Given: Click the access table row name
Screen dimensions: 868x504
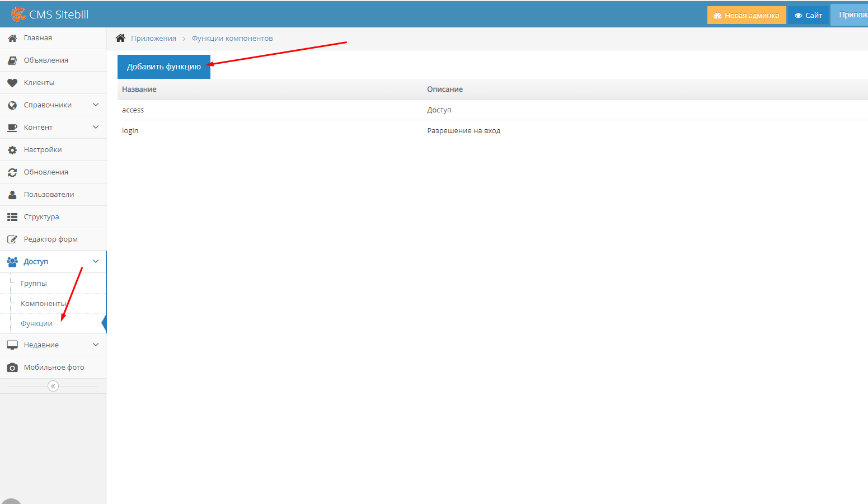Looking at the screenshot, I should [133, 110].
